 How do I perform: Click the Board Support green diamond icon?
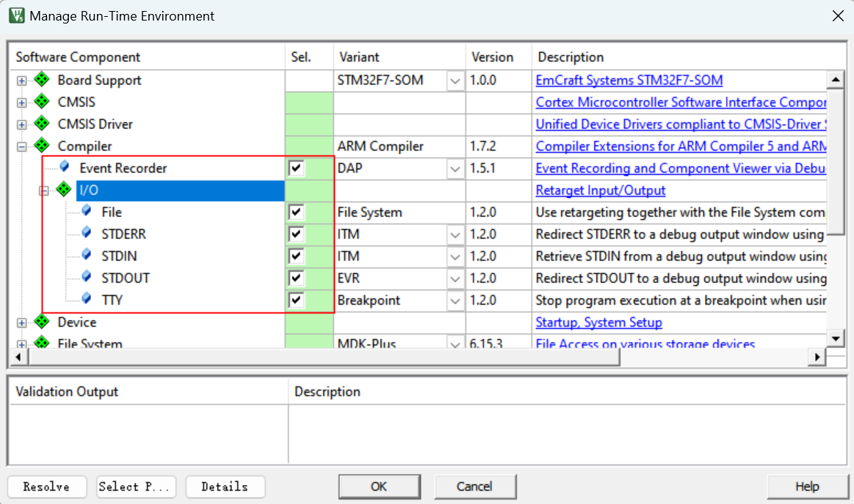click(x=41, y=80)
